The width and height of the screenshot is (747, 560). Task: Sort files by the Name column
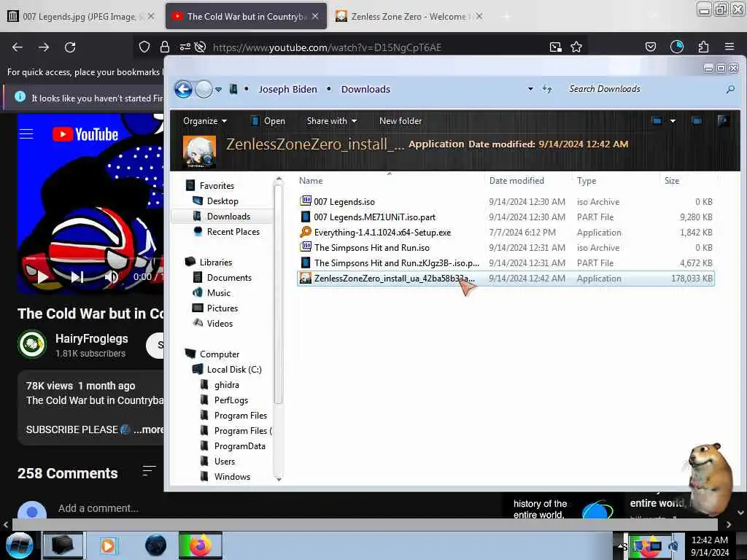tap(311, 181)
